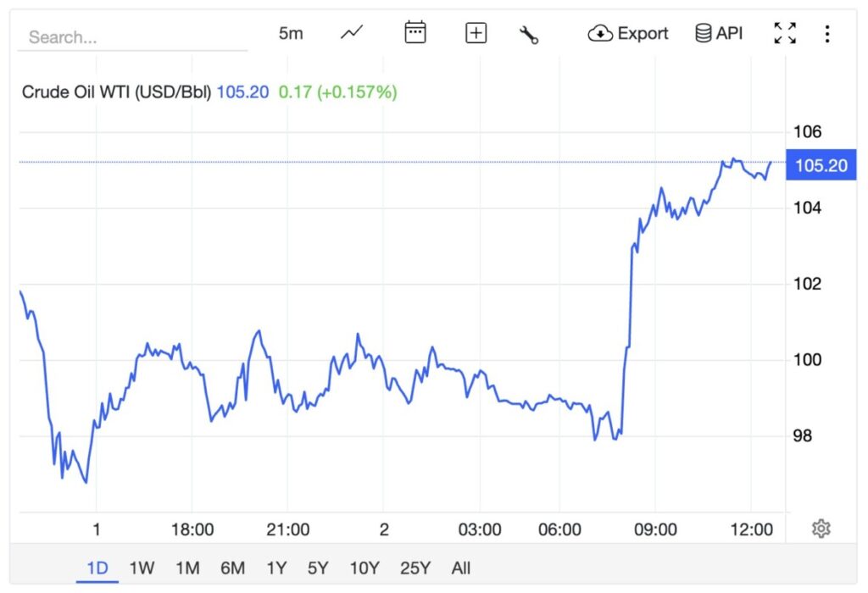Open the calendar date range icon
The image size is (868, 593).
point(415,32)
